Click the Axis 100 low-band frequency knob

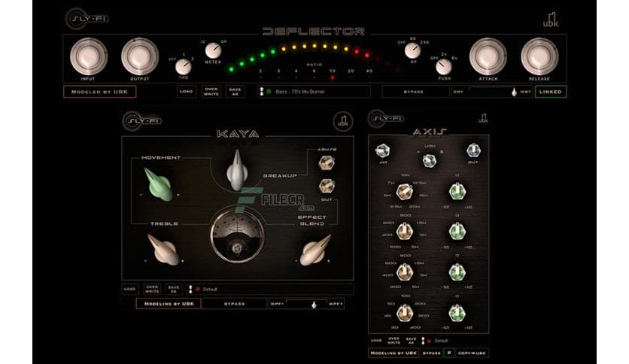point(404,313)
